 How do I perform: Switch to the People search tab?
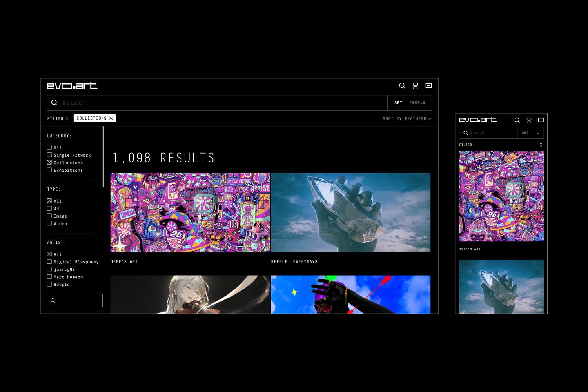pyautogui.click(x=417, y=103)
